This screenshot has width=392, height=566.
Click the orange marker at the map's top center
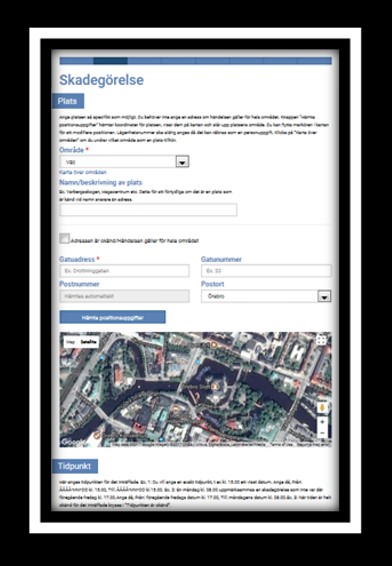click(214, 345)
